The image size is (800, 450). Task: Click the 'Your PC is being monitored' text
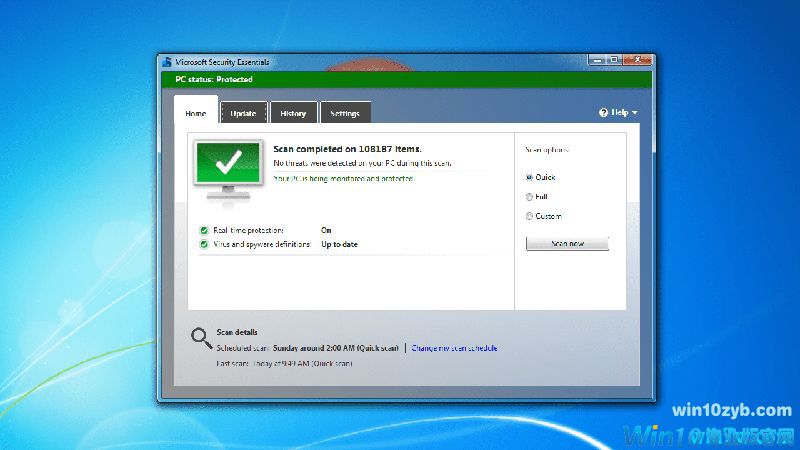[x=344, y=179]
